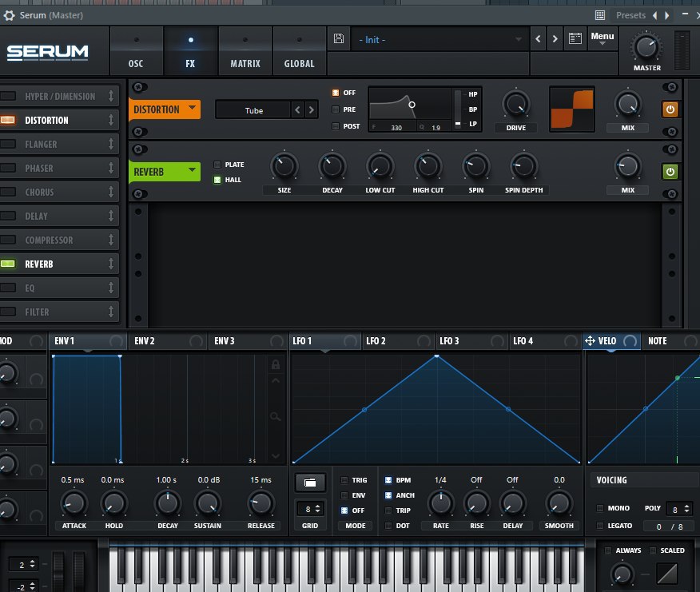This screenshot has height=592, width=700.
Task: Enable MONO voicing checkbox
Action: click(x=600, y=508)
